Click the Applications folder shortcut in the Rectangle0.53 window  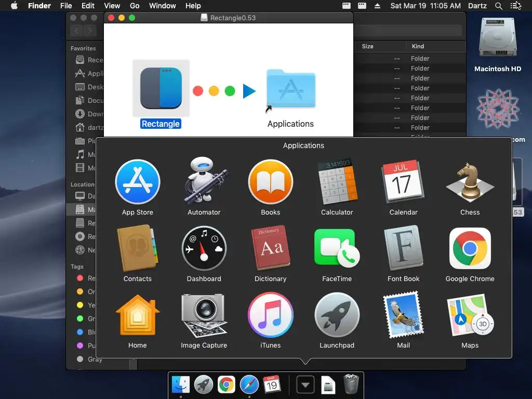pyautogui.click(x=291, y=89)
